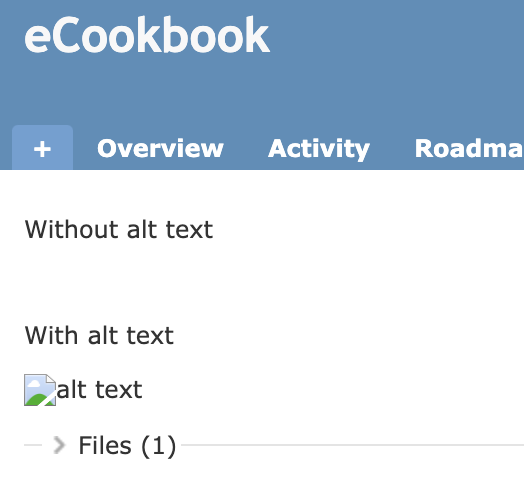Click the '(1)' count in Files legend
This screenshot has height=496, width=524.
[158, 446]
